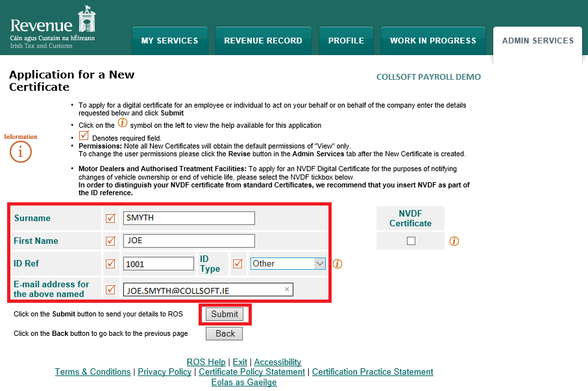Image resolution: width=588 pixels, height=391 pixels.
Task: Focus the First Name text box
Action: (x=189, y=241)
